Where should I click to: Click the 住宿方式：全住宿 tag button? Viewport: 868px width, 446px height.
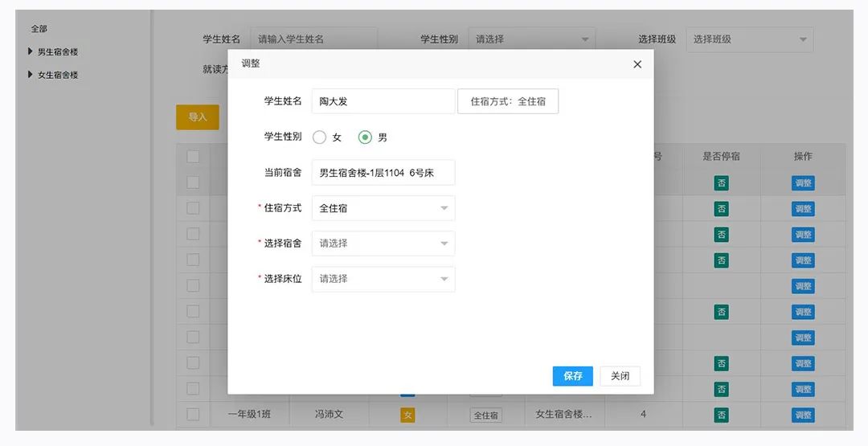(508, 102)
